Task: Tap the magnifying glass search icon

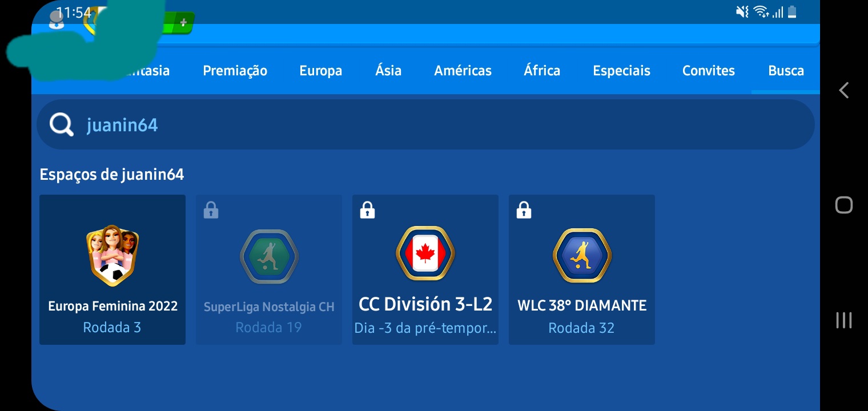Action: (x=61, y=124)
